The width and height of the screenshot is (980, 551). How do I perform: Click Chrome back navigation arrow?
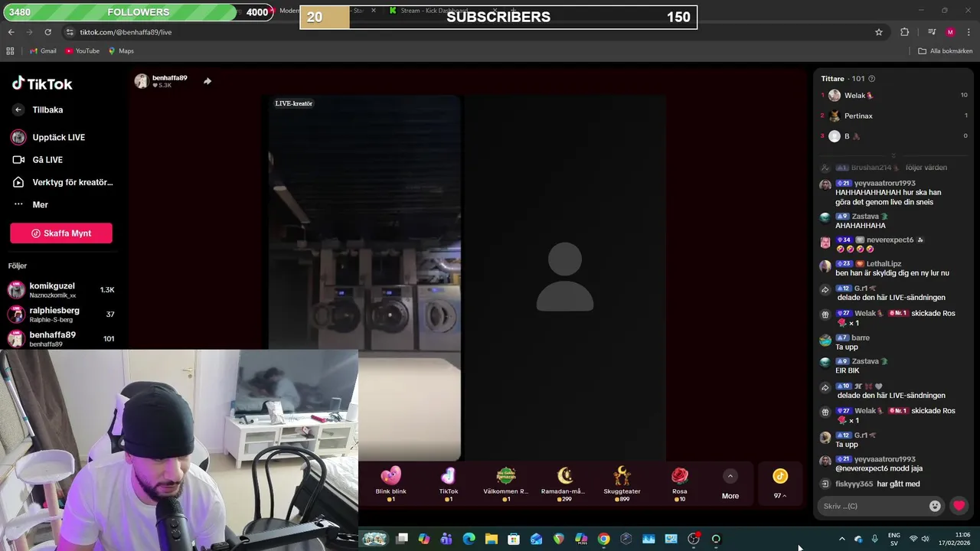11,32
